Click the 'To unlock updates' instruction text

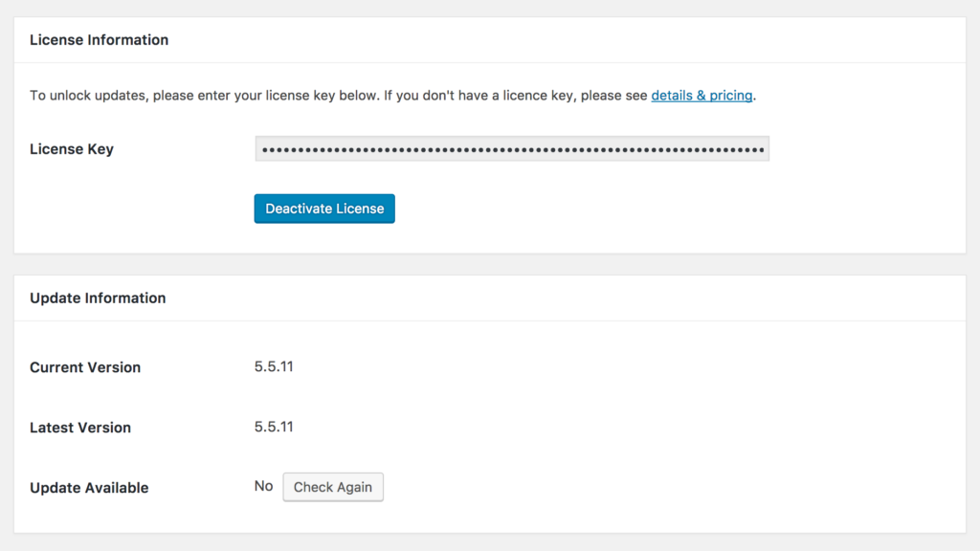pyautogui.click(x=191, y=96)
